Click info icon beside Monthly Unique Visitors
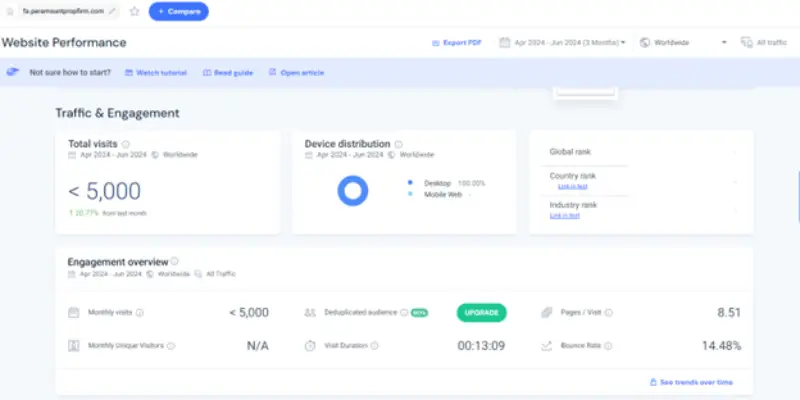 coord(171,346)
